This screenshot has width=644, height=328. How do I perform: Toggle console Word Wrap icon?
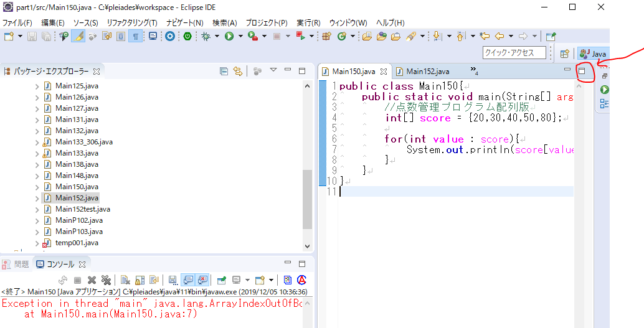[154, 280]
